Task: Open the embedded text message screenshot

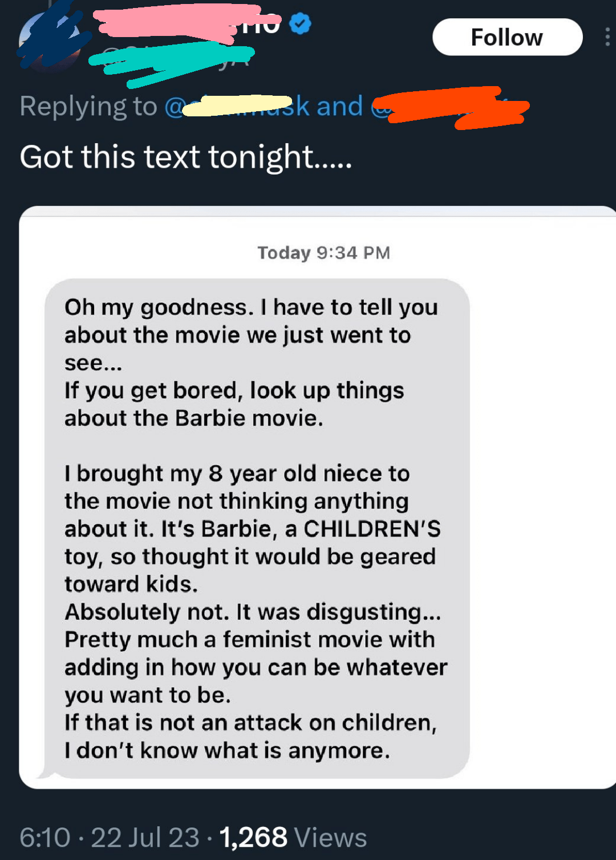Action: point(318,497)
